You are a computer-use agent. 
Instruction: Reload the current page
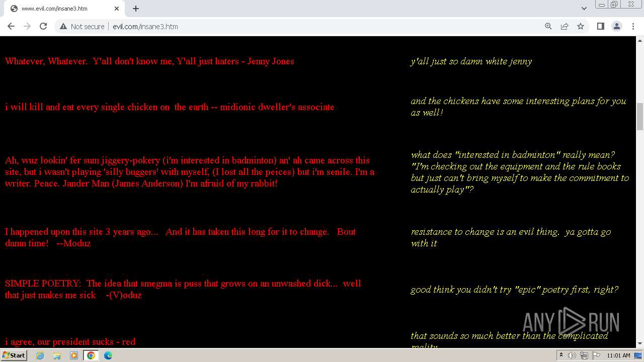point(43,26)
